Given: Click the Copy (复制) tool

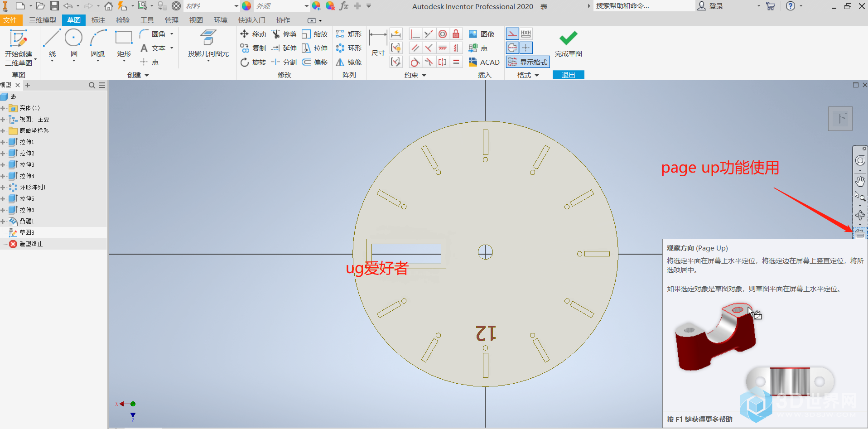Looking at the screenshot, I should 253,48.
